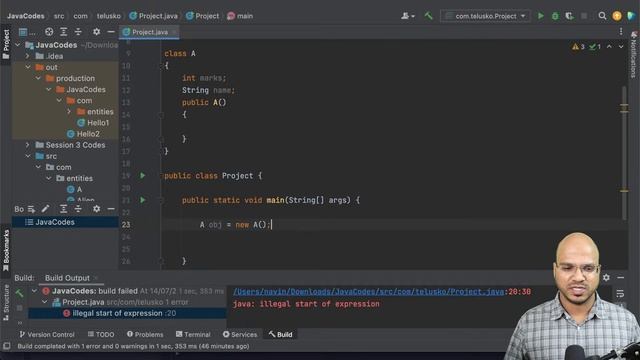The height and width of the screenshot is (360, 640).
Task: Open Project panel gear options
Action: point(96,31)
